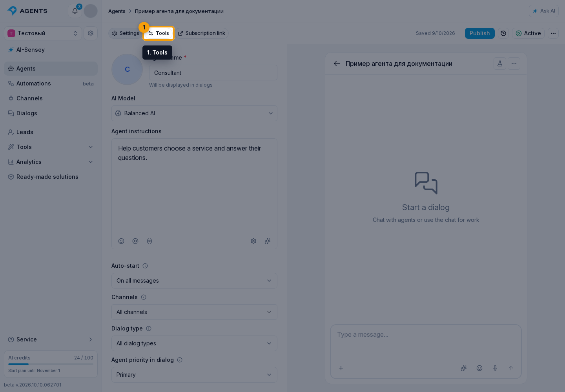This screenshot has height=392, width=565.
Task: Expand the Analytics sidebar section
Action: pos(51,162)
